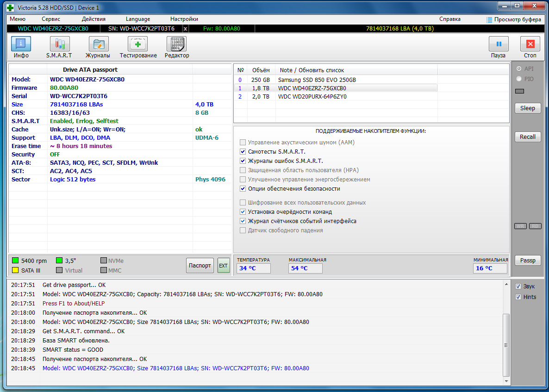
Task: Click the 34 °C temperature field
Action: click(254, 268)
